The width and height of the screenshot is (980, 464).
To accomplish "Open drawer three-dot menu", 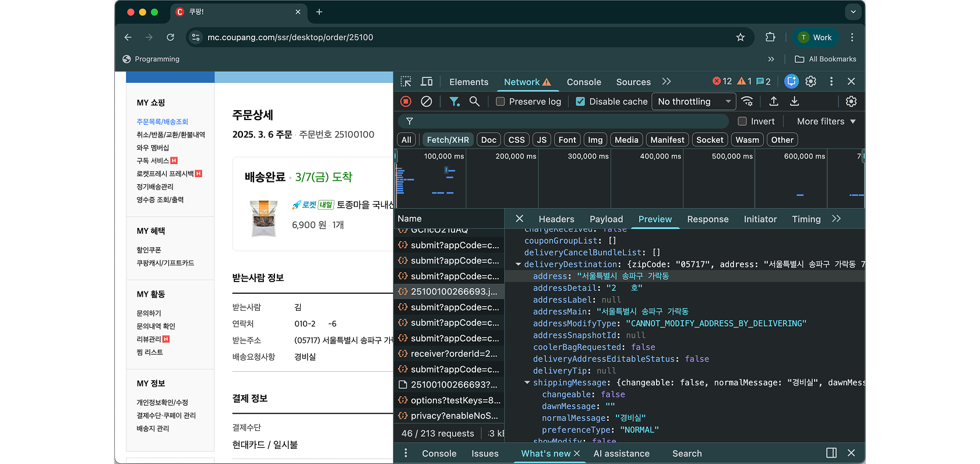I will point(406,453).
